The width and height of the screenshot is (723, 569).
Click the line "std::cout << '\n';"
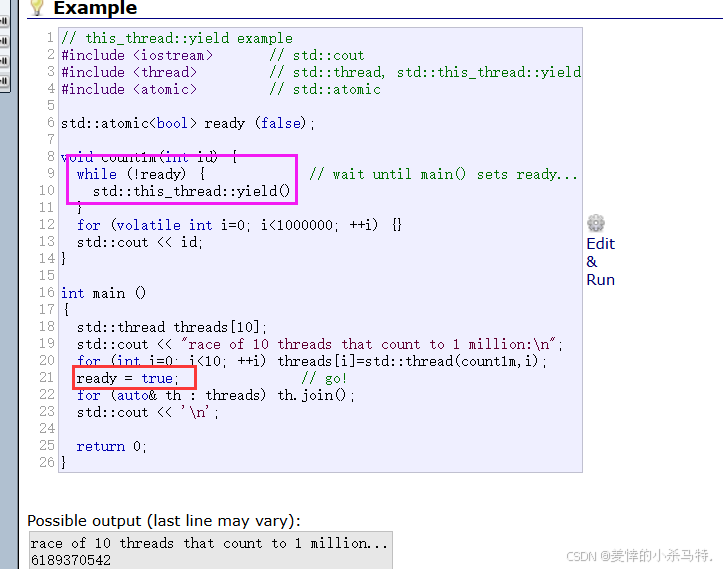[x=148, y=412]
